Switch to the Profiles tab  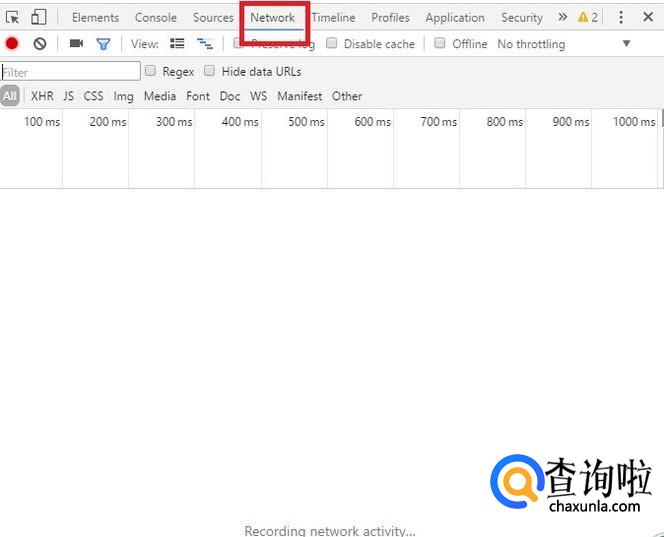[x=390, y=17]
